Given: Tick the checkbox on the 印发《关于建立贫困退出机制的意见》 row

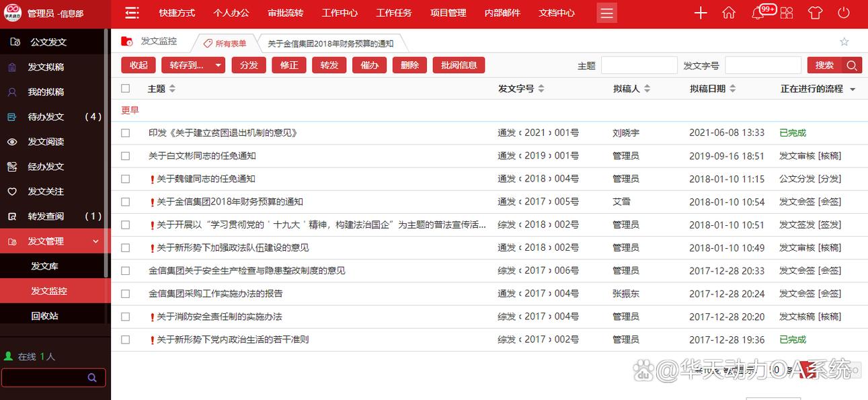Looking at the screenshot, I should [125, 132].
